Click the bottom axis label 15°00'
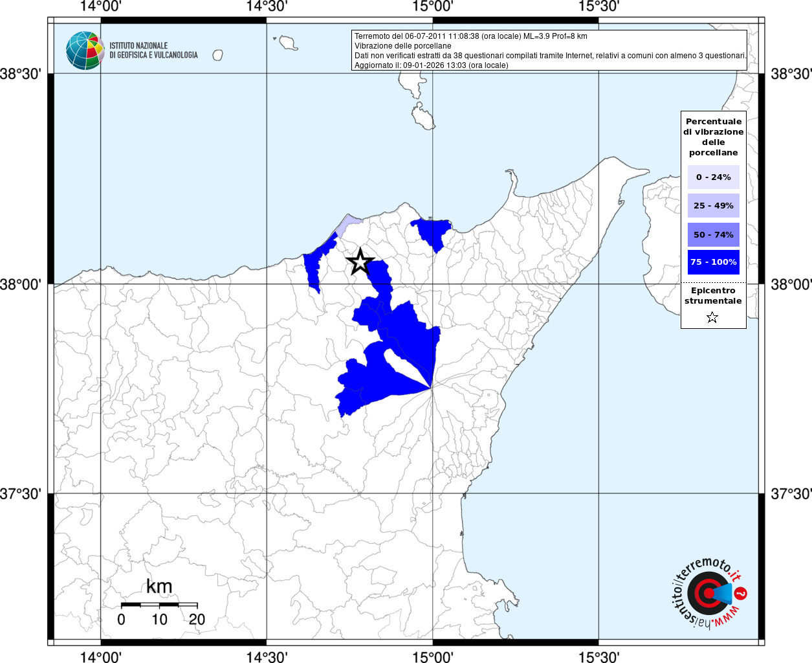Viewport: 812px width, 663px height. click(433, 657)
